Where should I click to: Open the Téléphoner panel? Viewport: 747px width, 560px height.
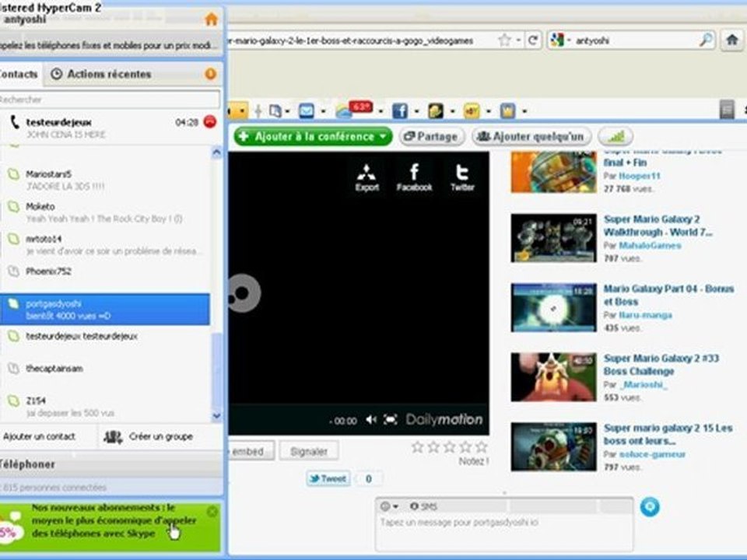click(x=110, y=464)
